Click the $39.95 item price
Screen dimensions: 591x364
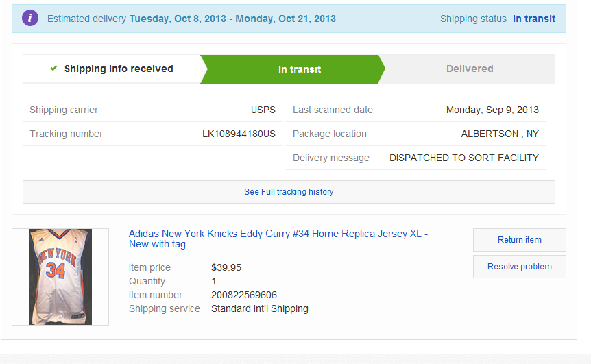226,267
